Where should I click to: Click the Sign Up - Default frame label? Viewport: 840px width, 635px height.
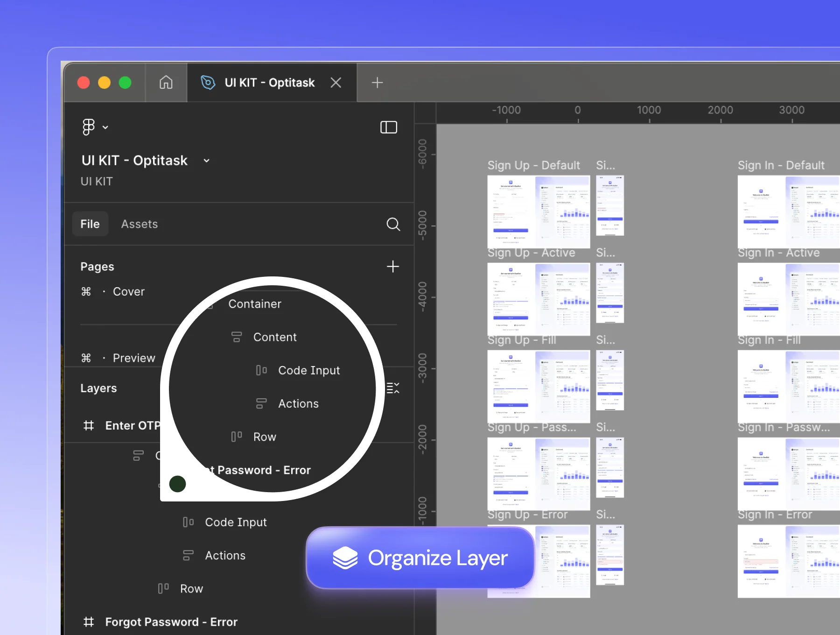[534, 166]
